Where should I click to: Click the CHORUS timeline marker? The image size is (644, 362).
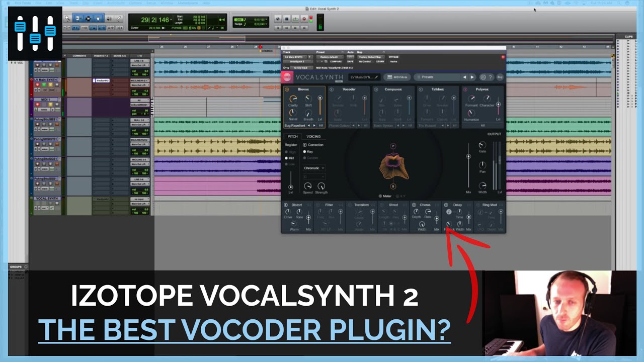266,51
